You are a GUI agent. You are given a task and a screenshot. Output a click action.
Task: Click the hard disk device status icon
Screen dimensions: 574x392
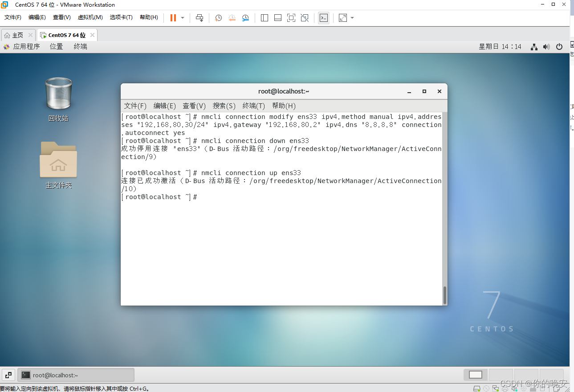point(476,388)
